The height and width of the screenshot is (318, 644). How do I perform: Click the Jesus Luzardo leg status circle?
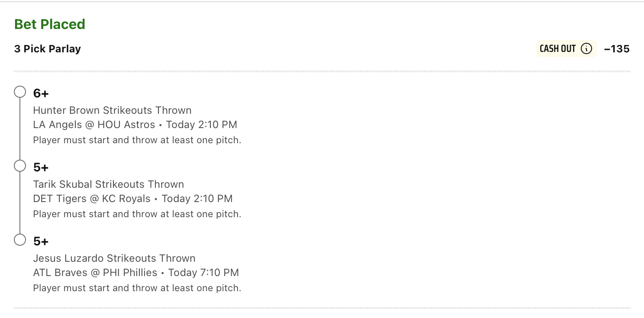pyautogui.click(x=20, y=240)
